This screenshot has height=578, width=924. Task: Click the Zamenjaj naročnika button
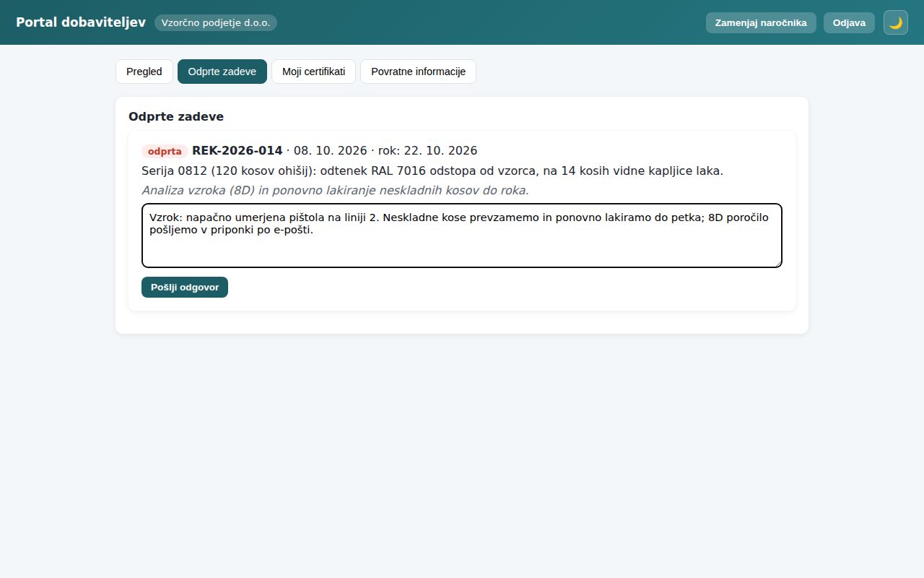[x=761, y=22]
